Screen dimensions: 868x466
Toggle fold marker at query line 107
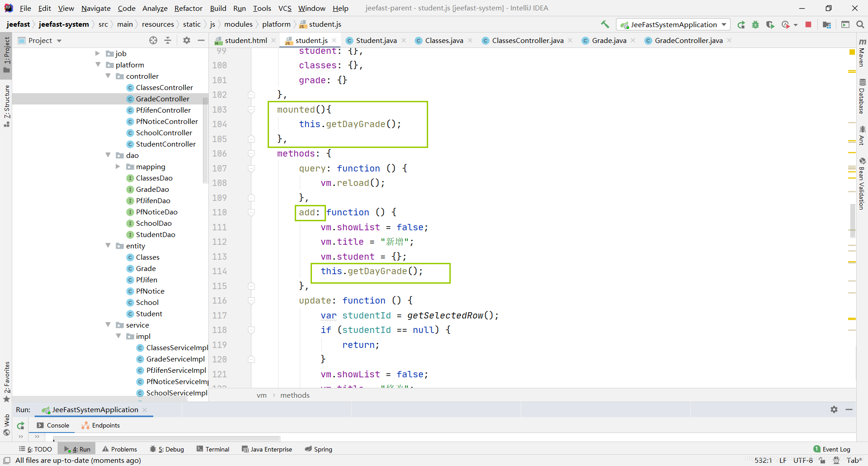tap(251, 168)
